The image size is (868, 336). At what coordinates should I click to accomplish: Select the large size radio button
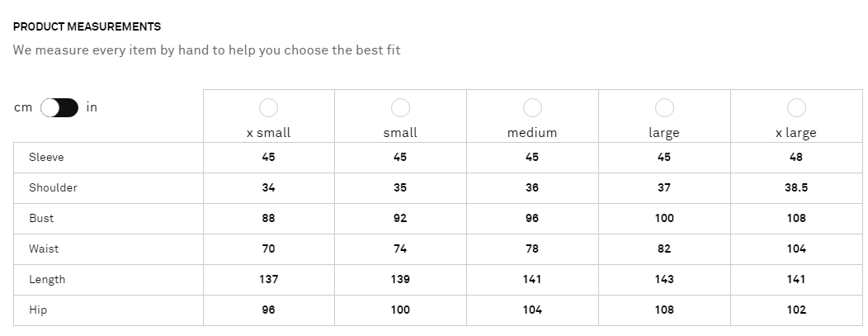[x=664, y=108]
